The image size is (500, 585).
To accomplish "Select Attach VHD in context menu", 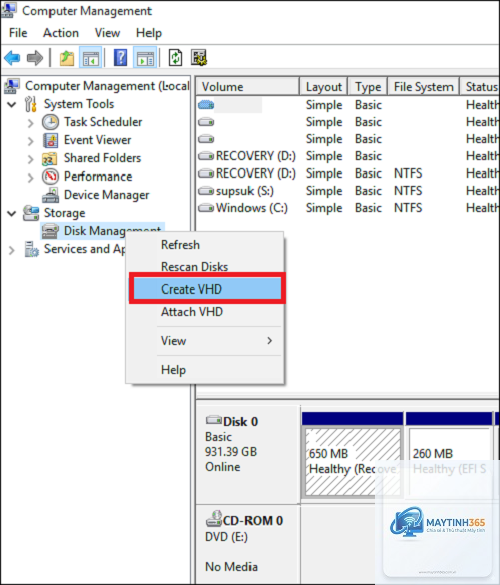I will point(205,312).
